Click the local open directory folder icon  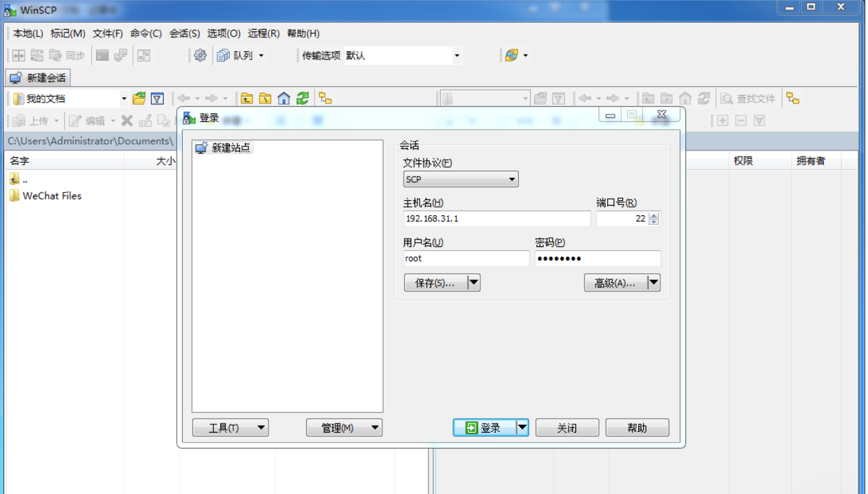[139, 99]
